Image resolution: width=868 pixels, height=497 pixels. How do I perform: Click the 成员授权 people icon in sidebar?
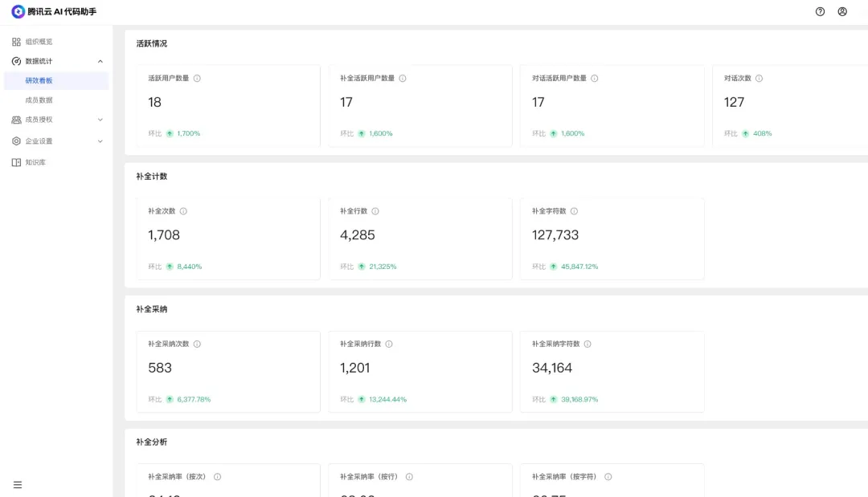pyautogui.click(x=16, y=120)
